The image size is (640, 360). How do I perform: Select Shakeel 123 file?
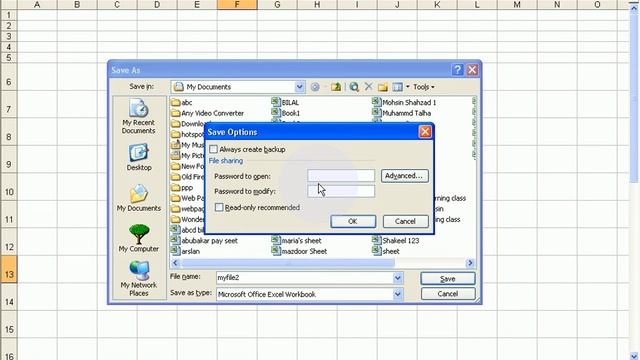[x=396, y=240]
